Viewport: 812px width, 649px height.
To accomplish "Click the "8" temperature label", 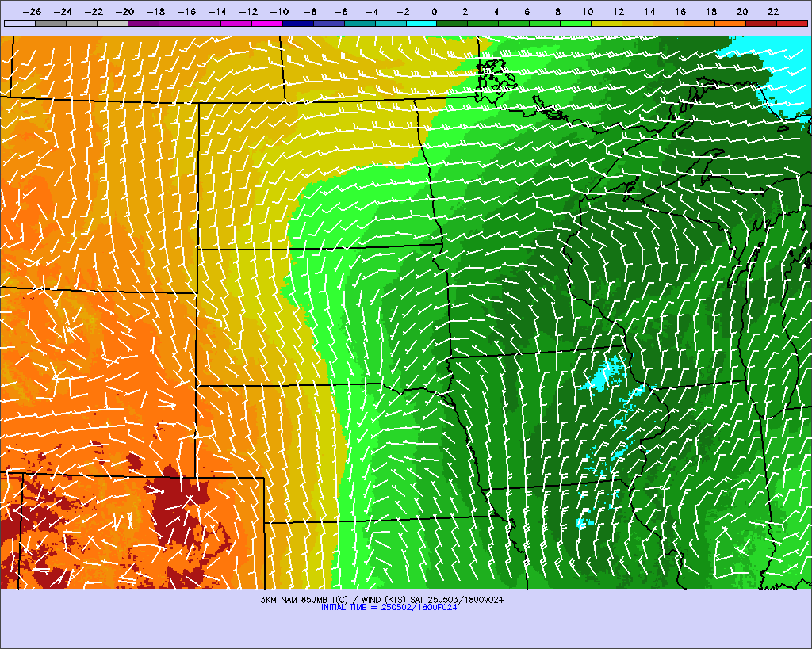I will (557, 11).
